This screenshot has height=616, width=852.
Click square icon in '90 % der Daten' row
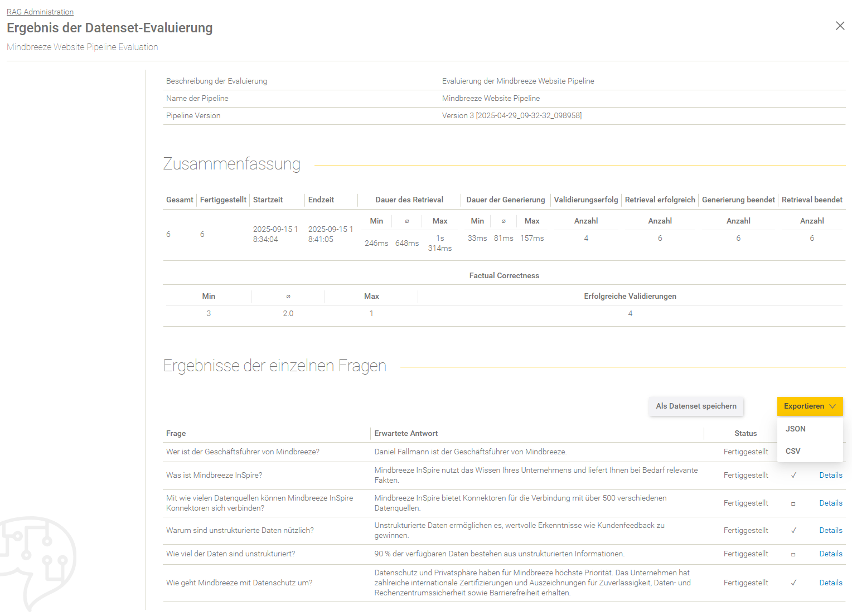[793, 554]
